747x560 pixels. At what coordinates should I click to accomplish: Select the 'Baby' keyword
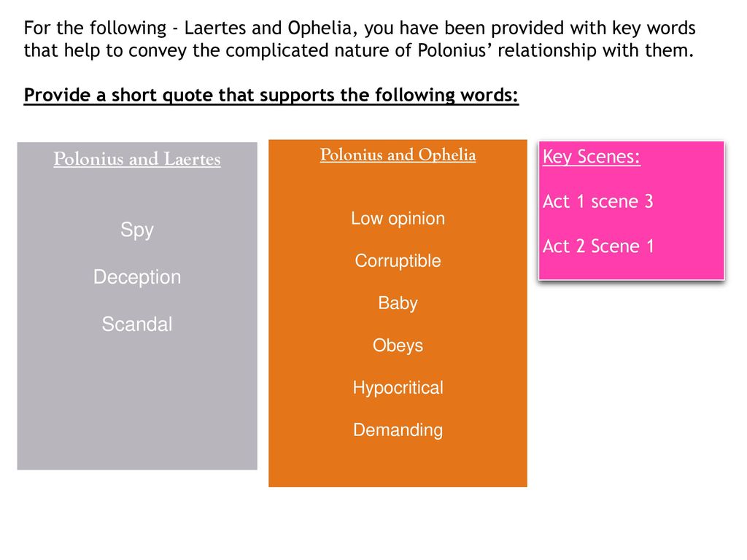click(398, 303)
